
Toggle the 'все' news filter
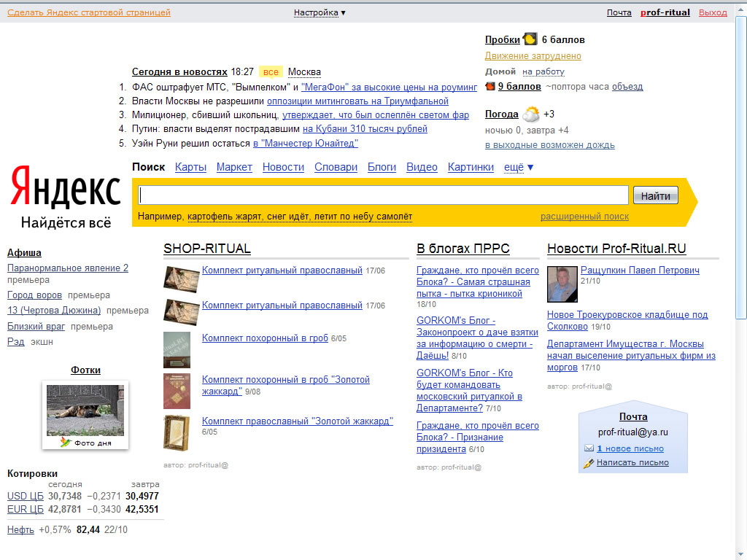tap(271, 71)
